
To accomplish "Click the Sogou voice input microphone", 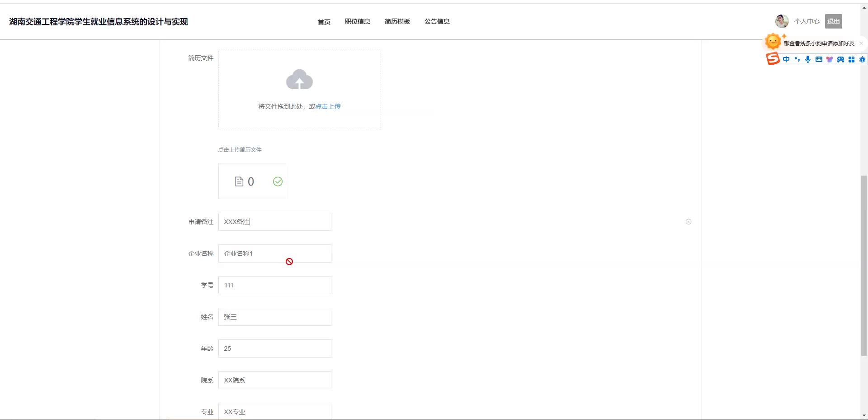I will [808, 59].
